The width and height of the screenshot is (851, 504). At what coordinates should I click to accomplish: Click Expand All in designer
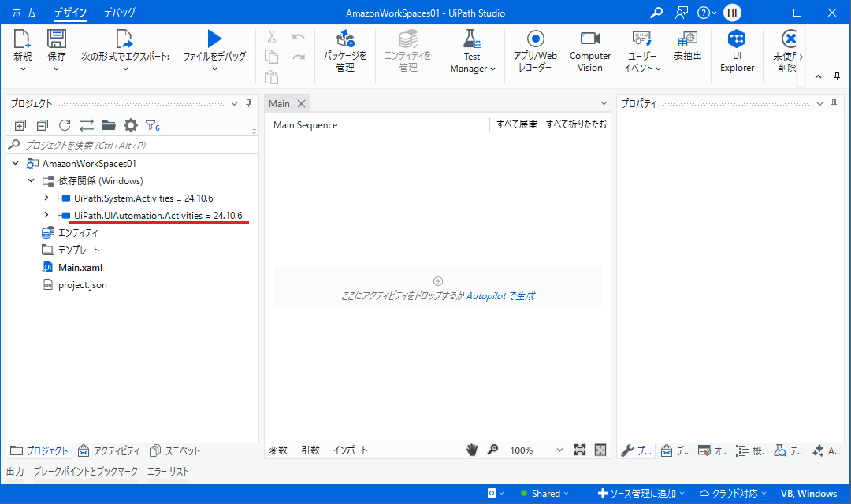517,124
